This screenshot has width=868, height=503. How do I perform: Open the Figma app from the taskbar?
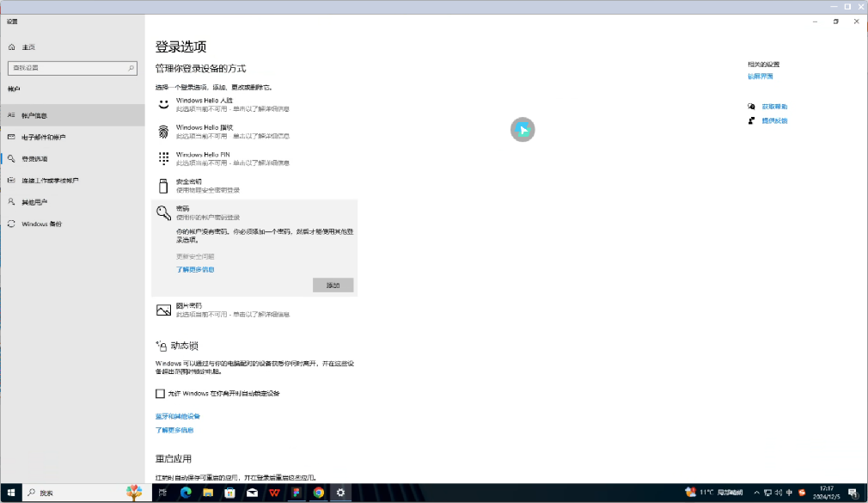click(296, 493)
